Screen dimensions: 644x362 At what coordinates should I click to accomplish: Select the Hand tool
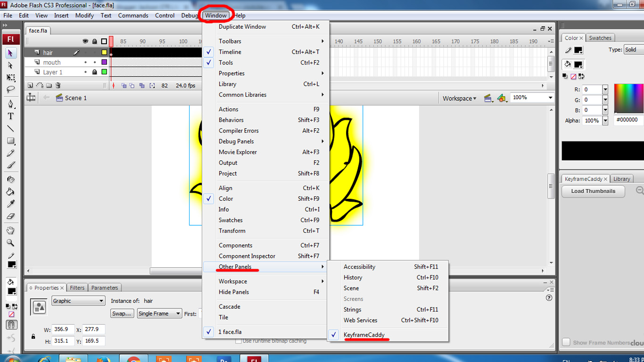click(x=10, y=230)
